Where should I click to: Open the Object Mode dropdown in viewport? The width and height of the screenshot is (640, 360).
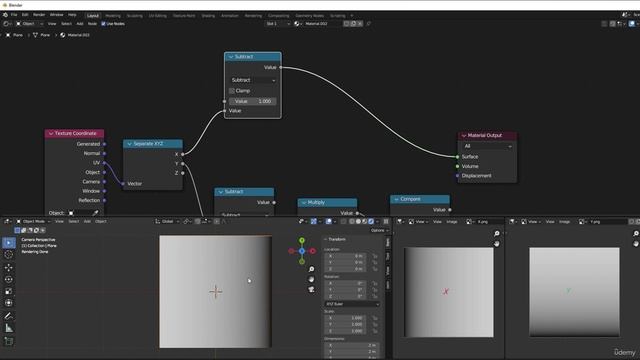point(33,221)
